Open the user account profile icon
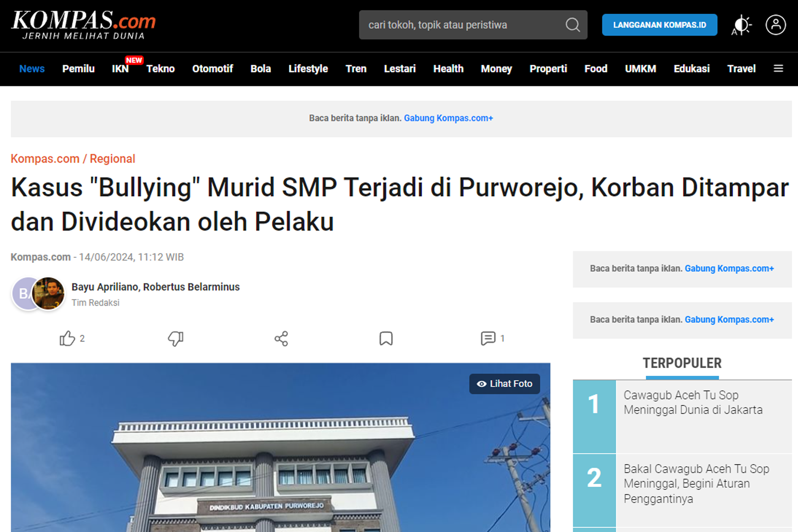The image size is (798, 532). (x=775, y=25)
